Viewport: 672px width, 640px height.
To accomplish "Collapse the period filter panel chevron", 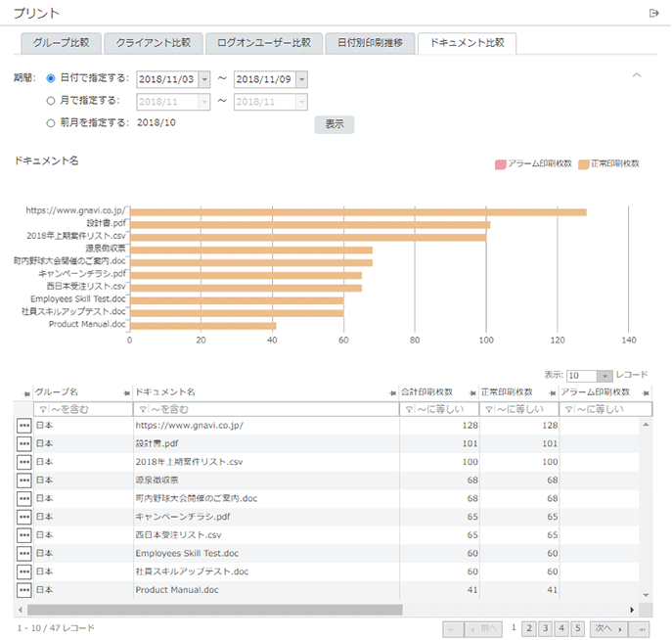I will click(x=637, y=75).
